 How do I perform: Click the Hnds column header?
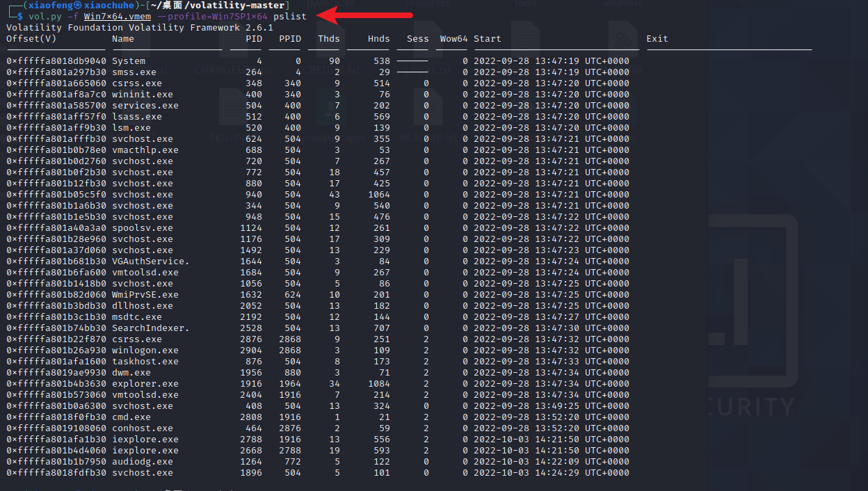[x=379, y=38]
